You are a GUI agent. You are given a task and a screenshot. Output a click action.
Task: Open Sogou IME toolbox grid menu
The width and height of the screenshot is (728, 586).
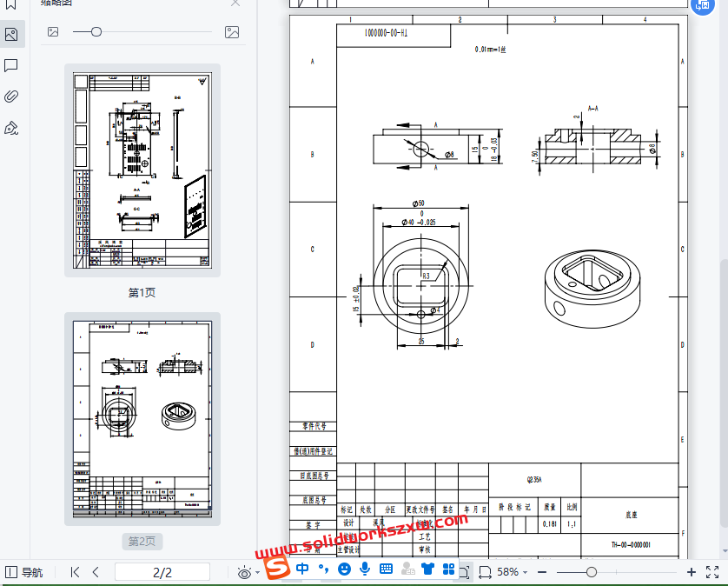[449, 569]
